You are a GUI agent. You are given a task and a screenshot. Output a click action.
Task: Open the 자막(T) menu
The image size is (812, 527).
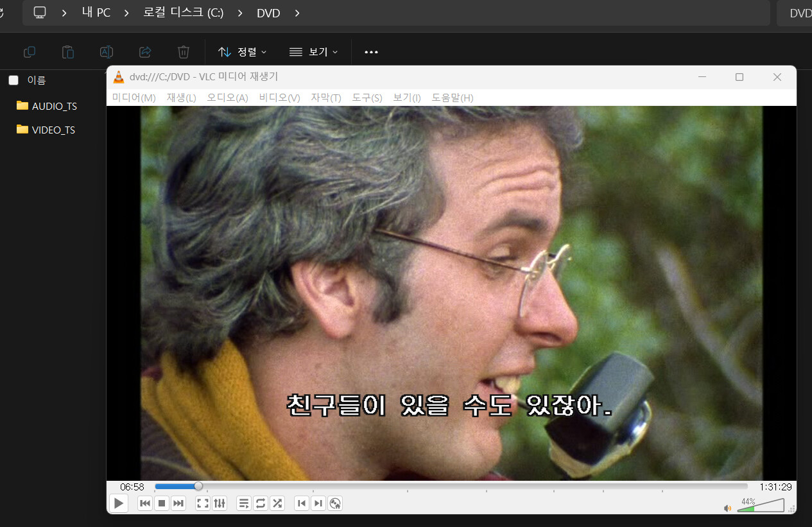coord(326,98)
